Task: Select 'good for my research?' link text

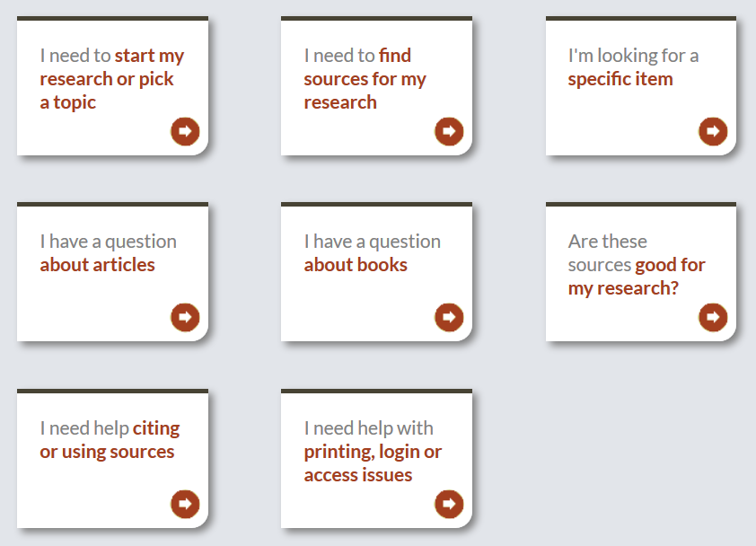Action: click(x=637, y=277)
